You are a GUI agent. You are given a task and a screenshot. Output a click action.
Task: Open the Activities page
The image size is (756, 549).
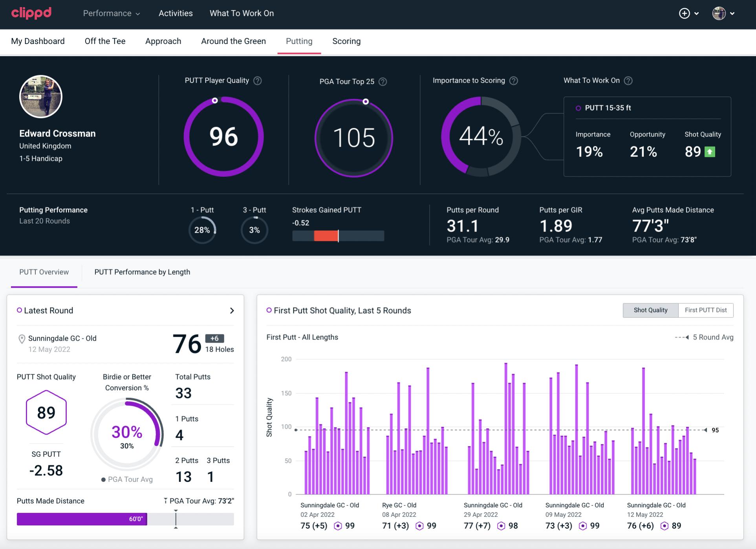pos(176,13)
